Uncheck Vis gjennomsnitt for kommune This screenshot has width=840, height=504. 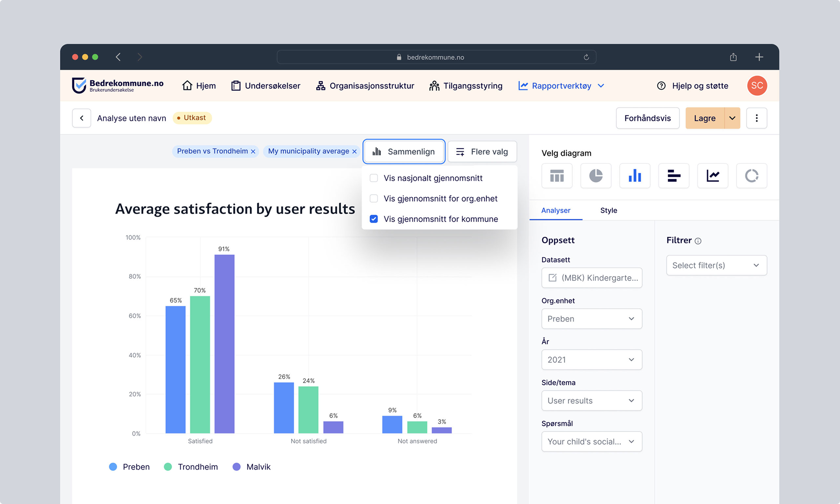pos(374,219)
